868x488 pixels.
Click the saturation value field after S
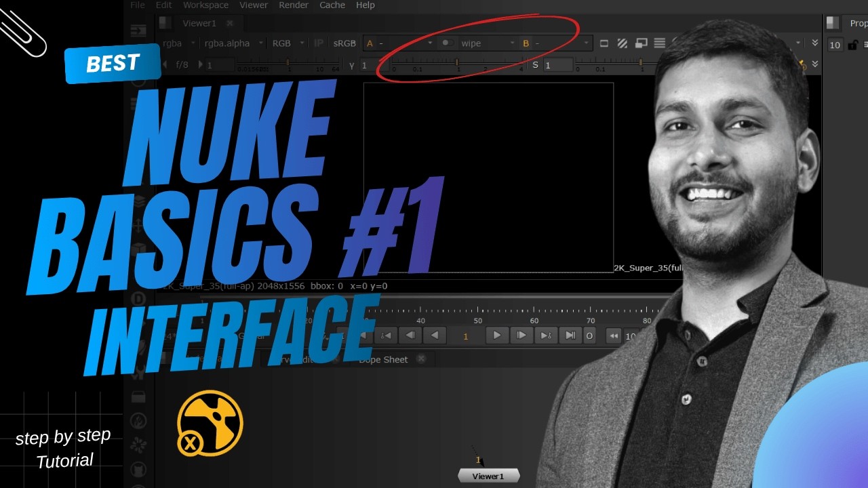click(x=557, y=66)
